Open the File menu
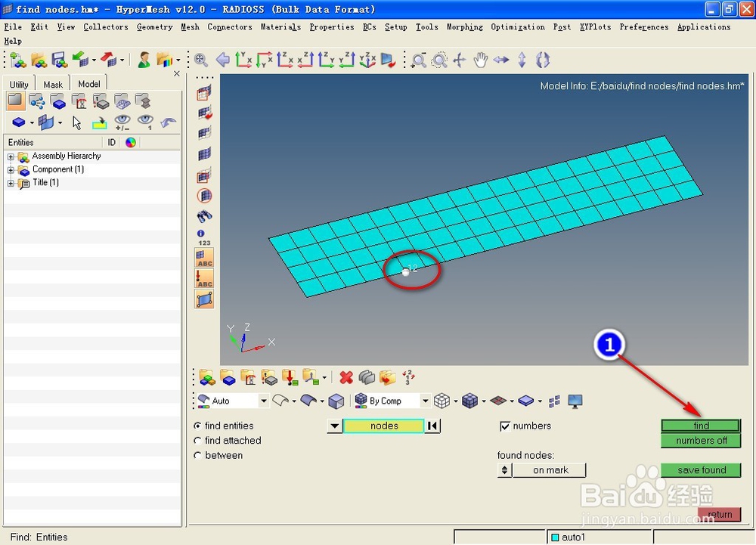This screenshot has width=756, height=545. pyautogui.click(x=13, y=27)
